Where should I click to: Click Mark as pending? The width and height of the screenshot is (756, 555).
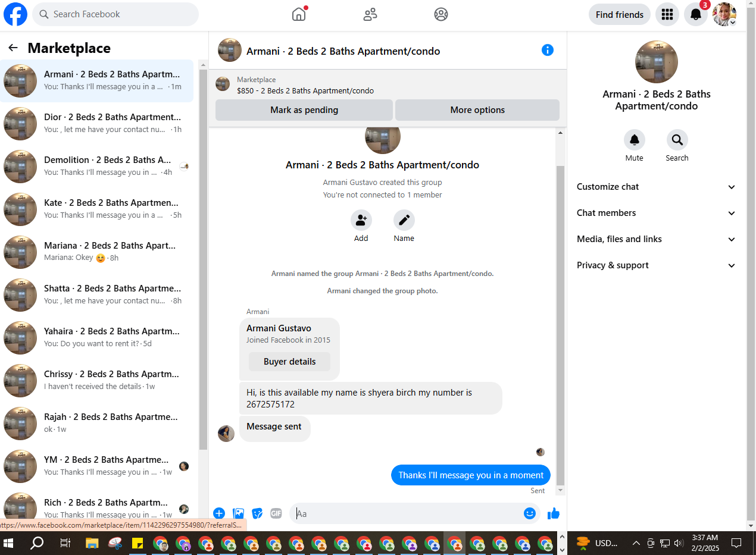304,110
